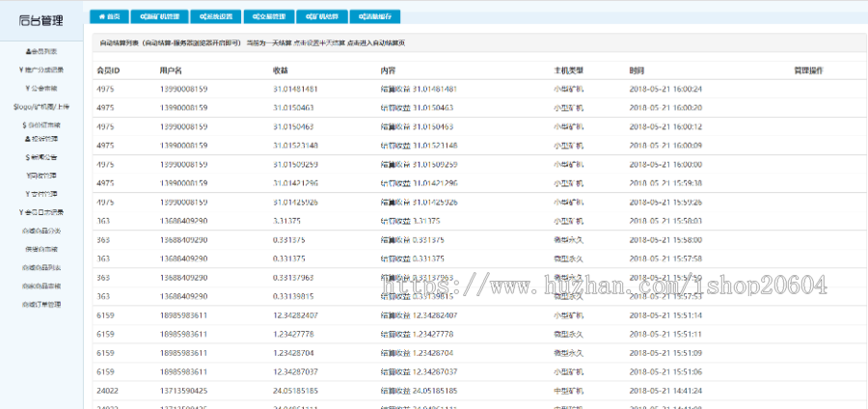Screen dimensions: 868x409
Task: Go to 身份证审核 in the sidebar
Action: [x=41, y=124]
